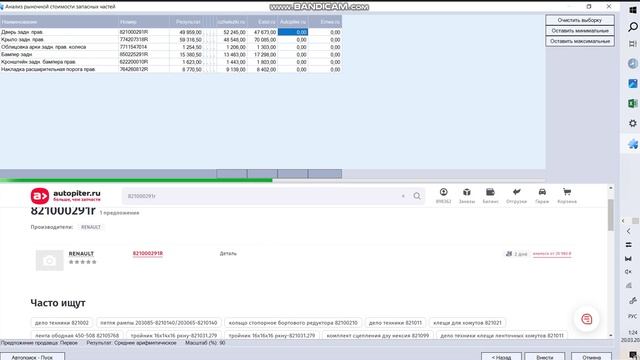The height and width of the screenshot is (360, 640).
Task: Click the Номер column header
Action: (144, 22)
